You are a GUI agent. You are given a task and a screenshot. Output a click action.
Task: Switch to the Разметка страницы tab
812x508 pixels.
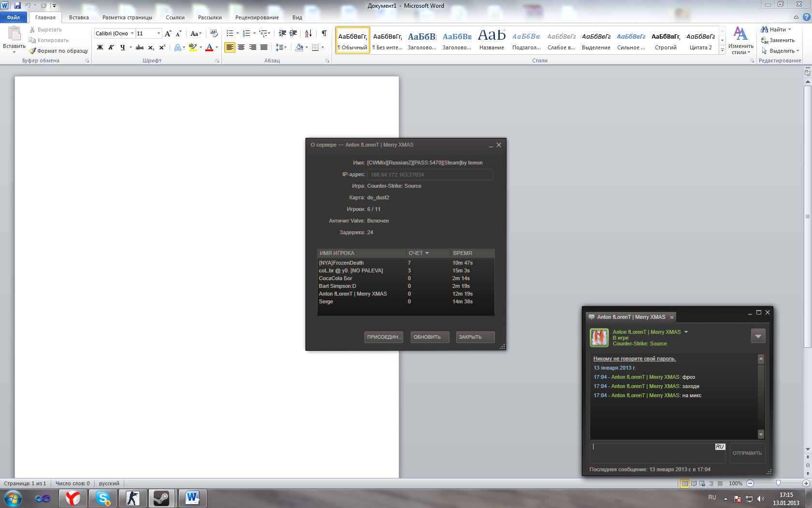pos(127,17)
